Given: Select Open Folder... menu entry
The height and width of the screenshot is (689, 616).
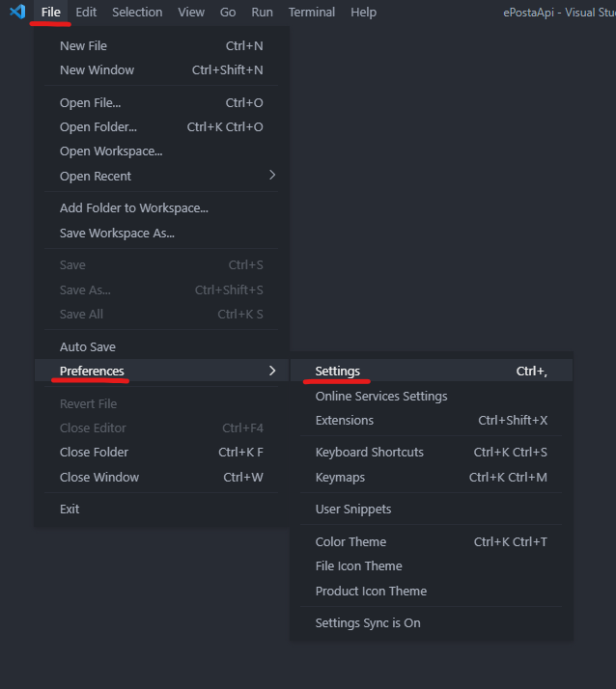Looking at the screenshot, I should pyautogui.click(x=161, y=127).
